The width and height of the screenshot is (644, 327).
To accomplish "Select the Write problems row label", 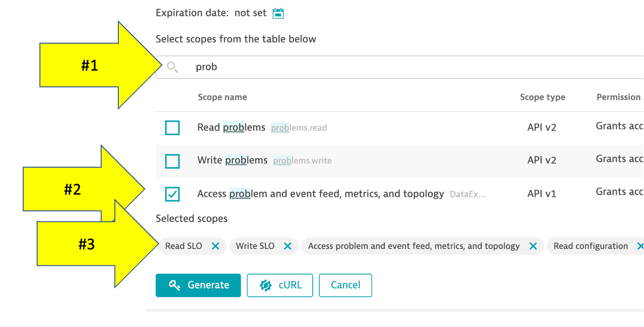I will click(x=232, y=160).
